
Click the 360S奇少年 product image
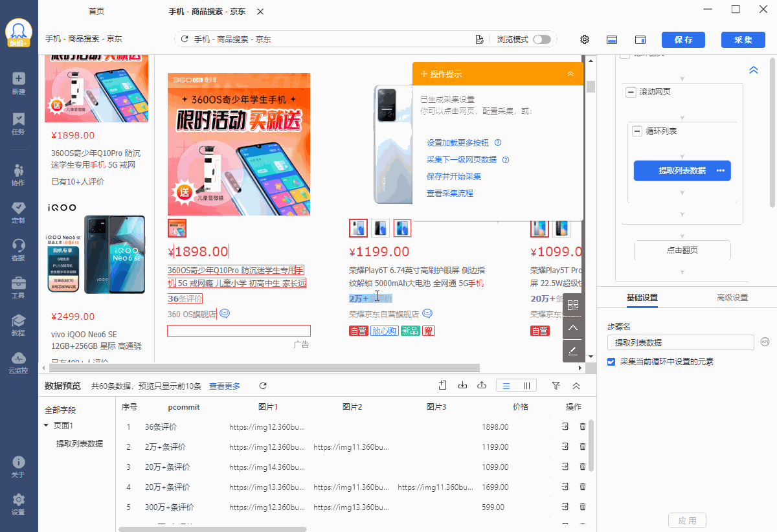point(239,144)
